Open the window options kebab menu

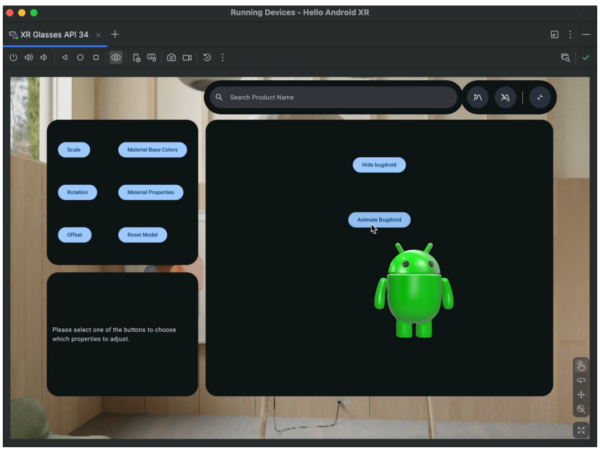coord(570,34)
